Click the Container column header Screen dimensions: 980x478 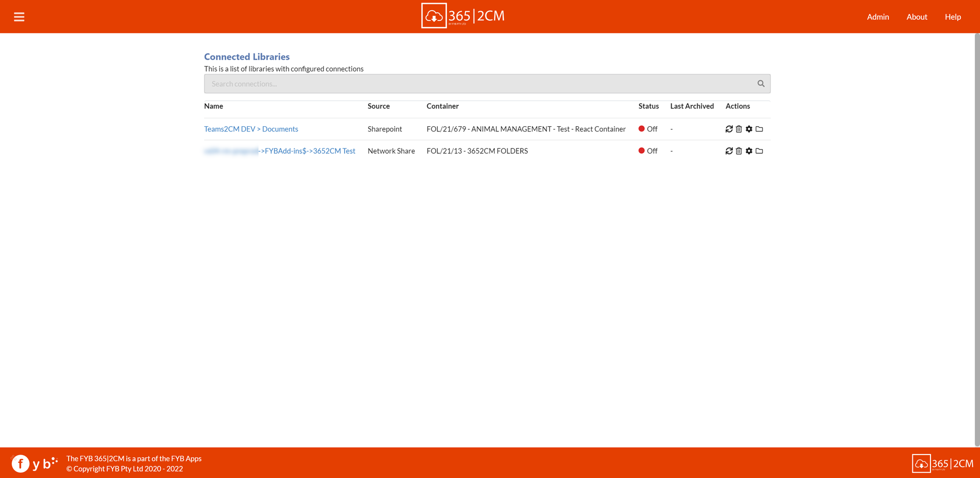pyautogui.click(x=443, y=106)
